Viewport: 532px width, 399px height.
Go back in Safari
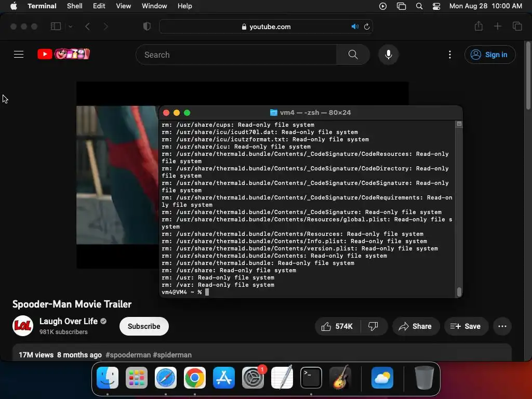87,26
